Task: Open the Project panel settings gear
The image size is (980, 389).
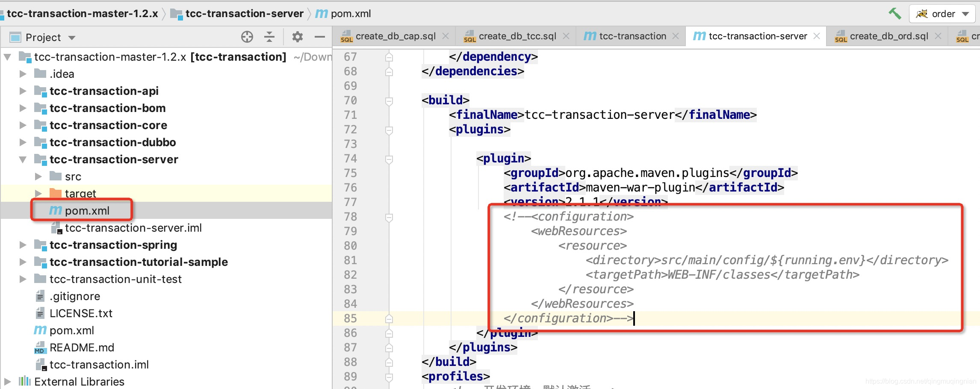Action: (298, 37)
